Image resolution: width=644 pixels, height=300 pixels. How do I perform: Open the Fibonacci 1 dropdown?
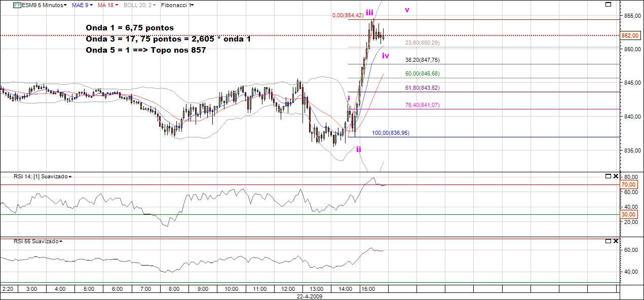pos(177,5)
